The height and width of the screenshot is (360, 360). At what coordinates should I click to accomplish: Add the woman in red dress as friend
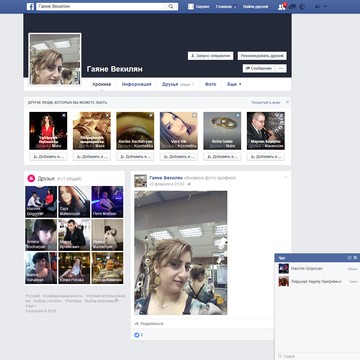(48, 157)
